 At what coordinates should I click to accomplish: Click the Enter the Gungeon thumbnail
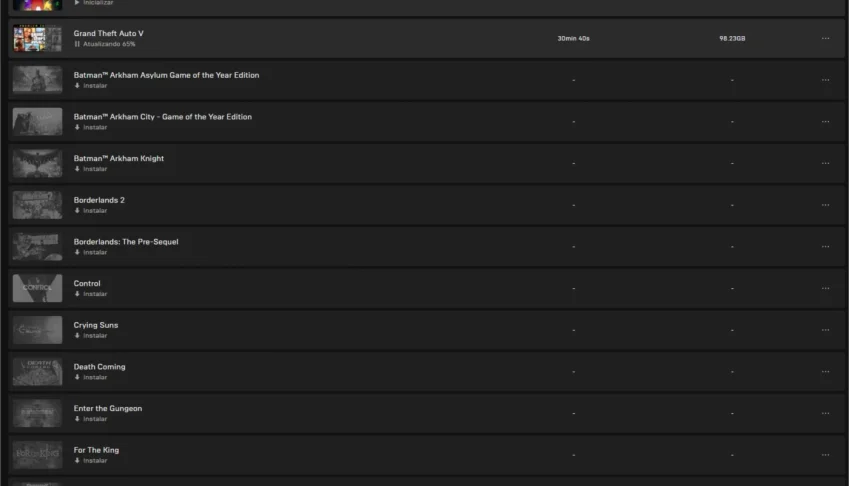(37, 413)
